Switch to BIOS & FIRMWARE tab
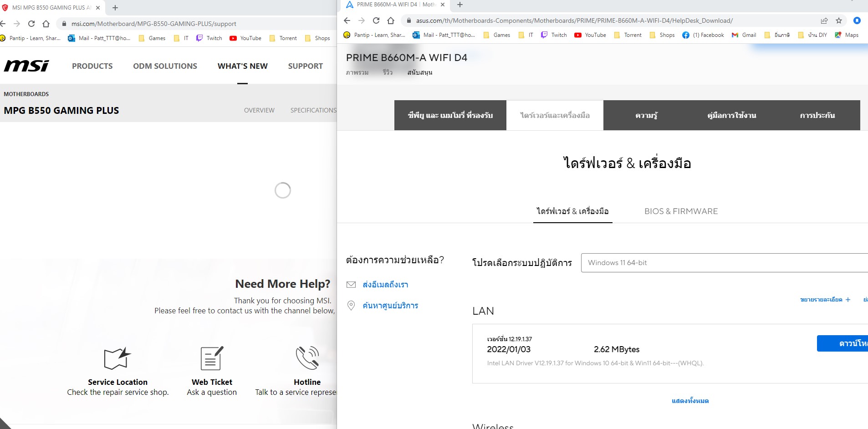 pos(681,211)
